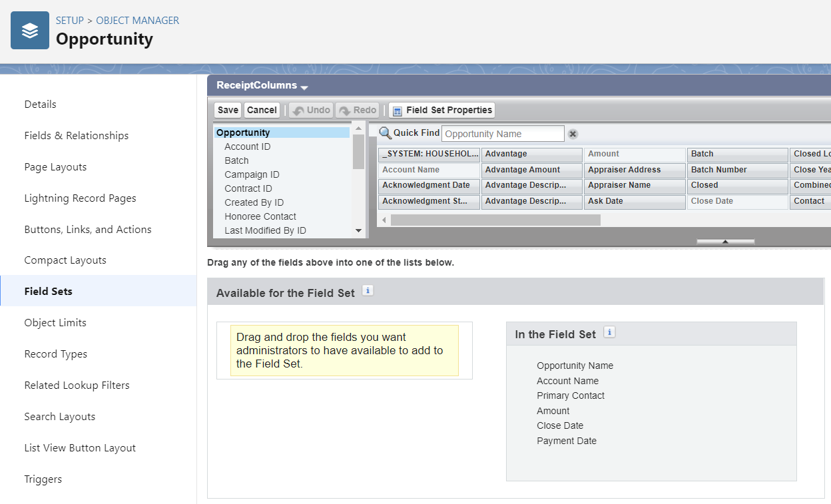
Task: Click the _SYSTEM: HOUSEHOL... field tile
Action: click(x=429, y=154)
